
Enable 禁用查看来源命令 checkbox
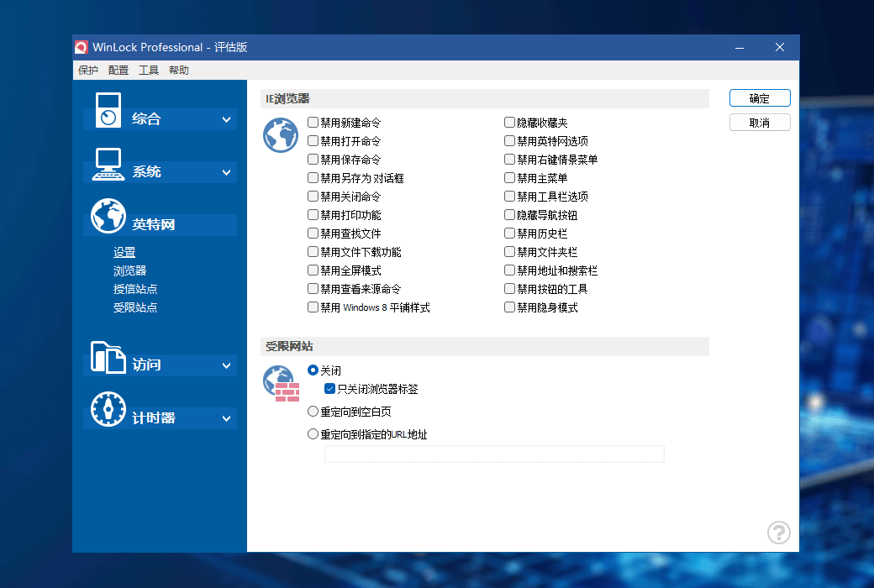click(x=313, y=289)
